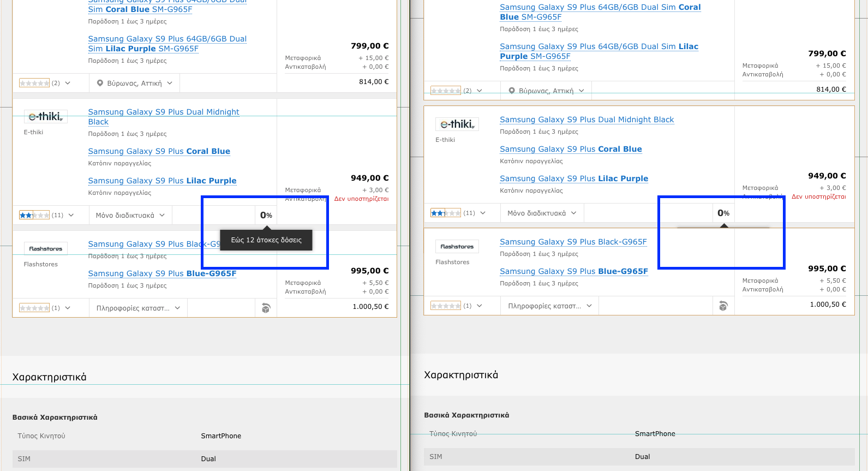Image resolution: width=868 pixels, height=471 pixels.
Task: Click the 0% installments icon in right pane
Action: point(723,213)
